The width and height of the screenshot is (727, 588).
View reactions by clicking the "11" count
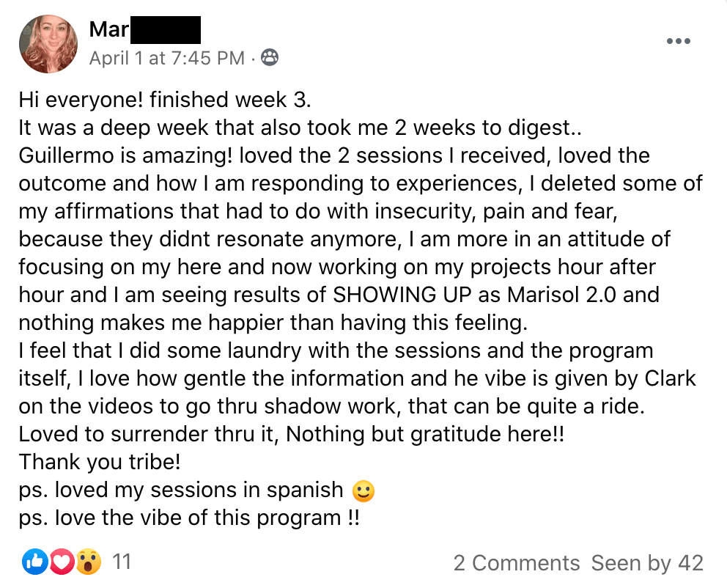tap(122, 562)
